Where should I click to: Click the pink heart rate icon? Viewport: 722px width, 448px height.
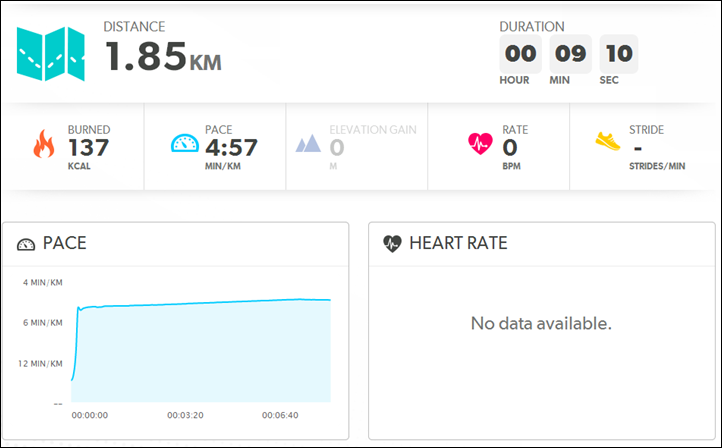tap(480, 143)
